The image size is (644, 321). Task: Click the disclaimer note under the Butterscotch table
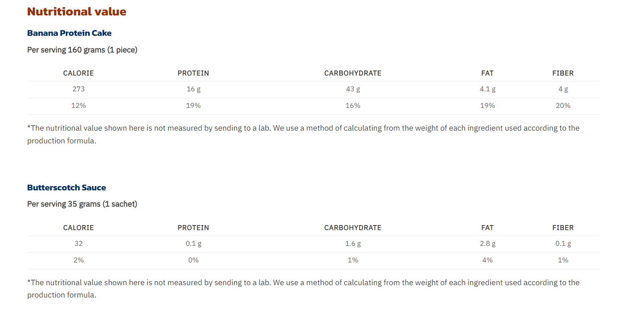tap(303, 283)
